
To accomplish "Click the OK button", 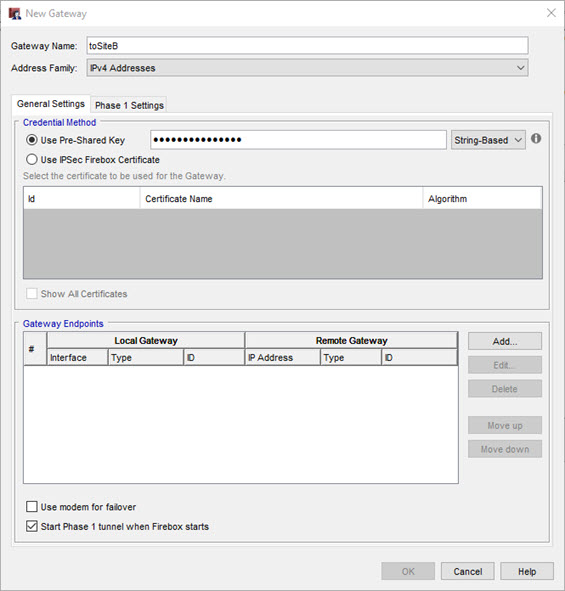I will [408, 571].
